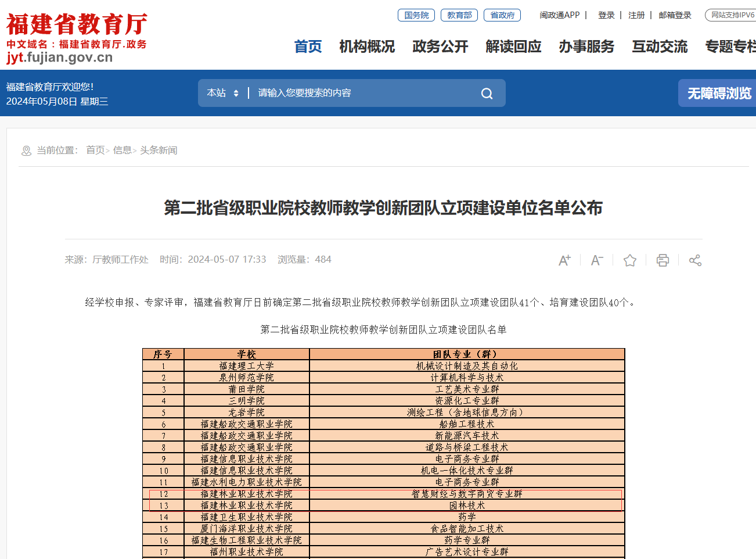Open the share icon options
Image resolution: width=756 pixels, height=559 pixels.
point(695,260)
